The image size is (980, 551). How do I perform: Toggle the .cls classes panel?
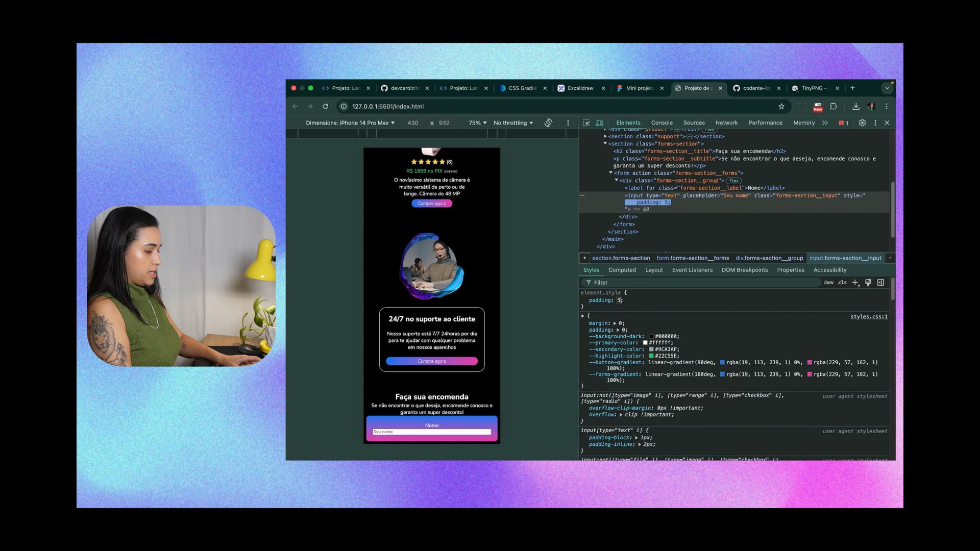(x=842, y=283)
